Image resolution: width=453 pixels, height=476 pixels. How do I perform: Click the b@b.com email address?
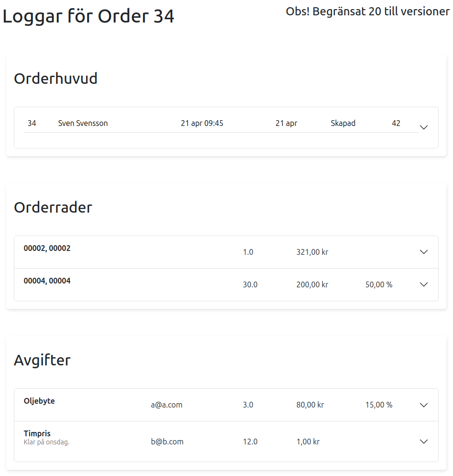167,442
